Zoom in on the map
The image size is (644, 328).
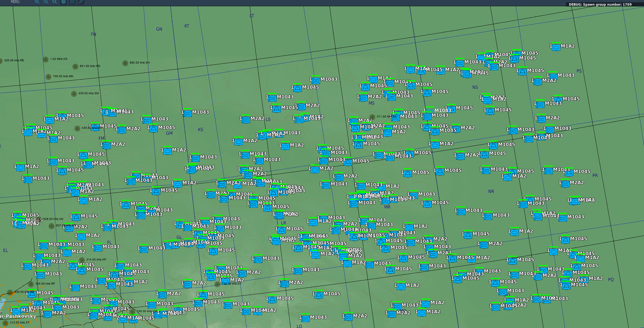37,2
